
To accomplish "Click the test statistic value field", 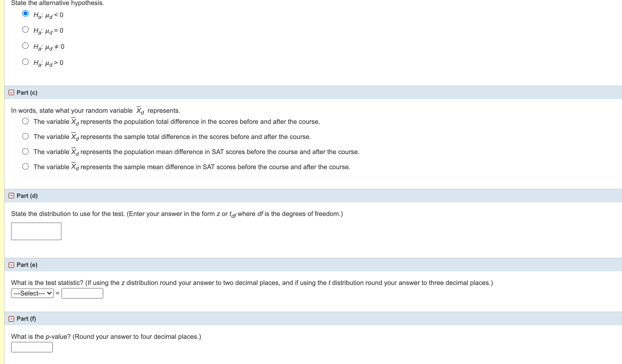I will (82, 293).
